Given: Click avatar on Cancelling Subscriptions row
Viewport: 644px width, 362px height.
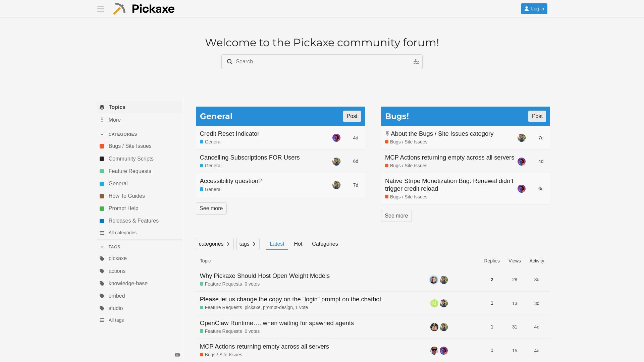Looking at the screenshot, I should click(x=336, y=162).
